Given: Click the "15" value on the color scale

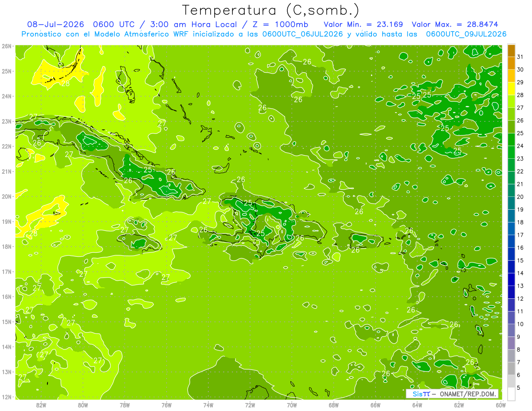Looking at the screenshot, I should (520, 261).
